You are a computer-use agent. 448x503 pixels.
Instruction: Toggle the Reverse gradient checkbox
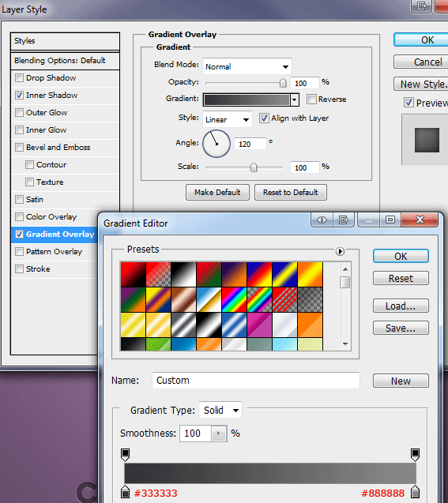click(311, 99)
